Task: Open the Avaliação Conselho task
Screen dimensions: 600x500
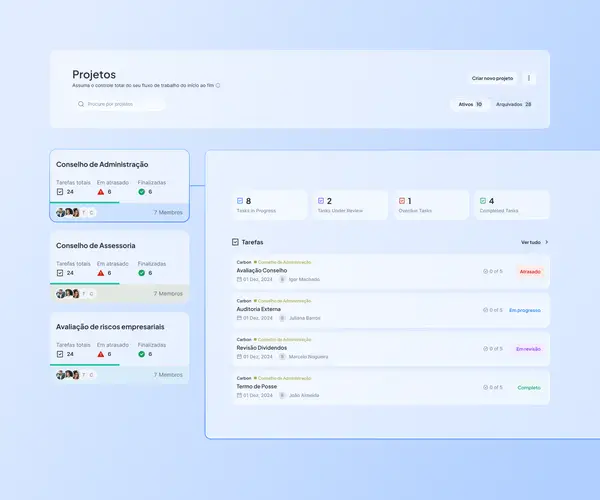Action: coord(391,271)
